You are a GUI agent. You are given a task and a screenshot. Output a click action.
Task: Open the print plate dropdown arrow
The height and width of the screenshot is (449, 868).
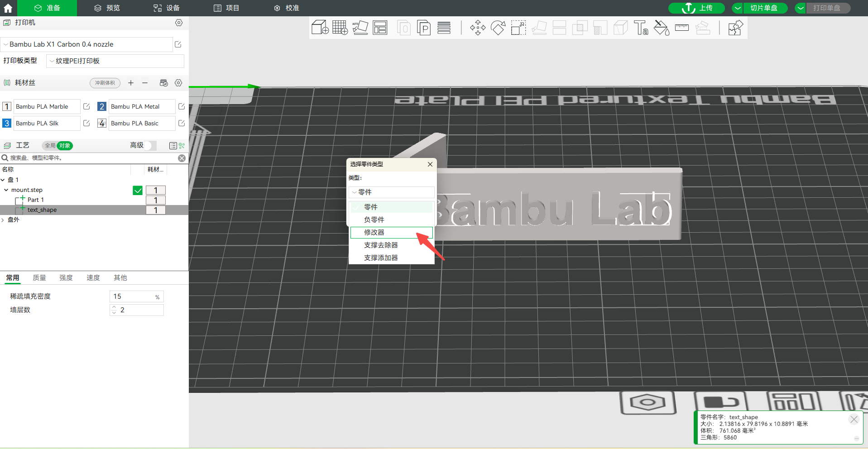click(801, 8)
